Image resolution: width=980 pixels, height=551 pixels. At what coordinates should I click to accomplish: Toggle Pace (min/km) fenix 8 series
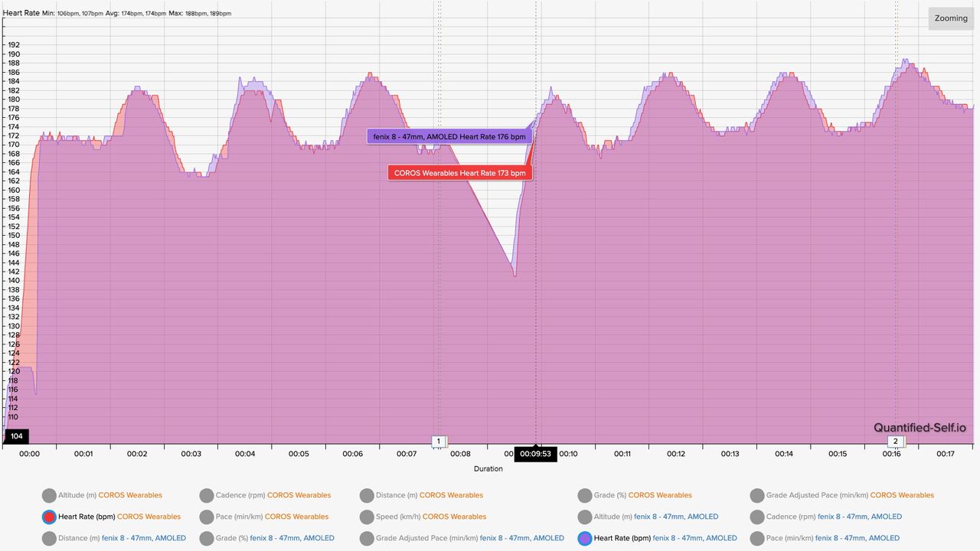click(x=825, y=538)
